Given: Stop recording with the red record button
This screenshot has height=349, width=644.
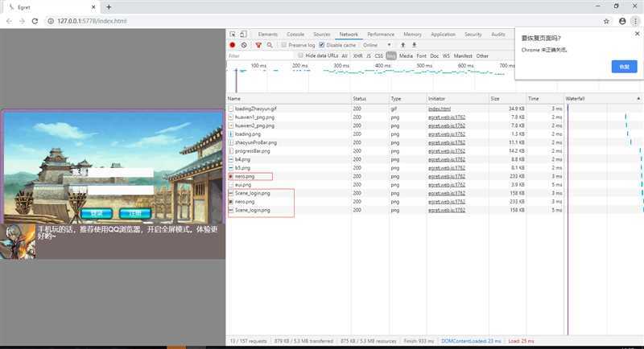Looking at the screenshot, I should tap(233, 45).
